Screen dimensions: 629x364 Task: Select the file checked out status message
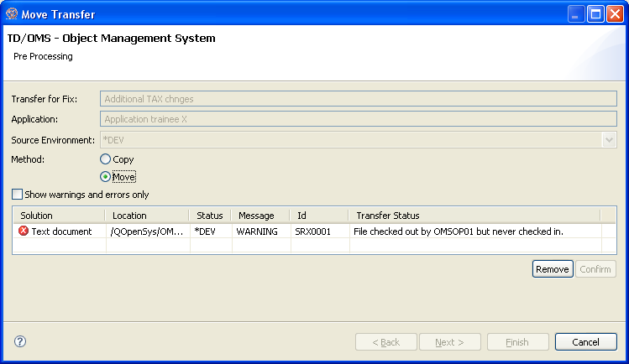point(458,231)
